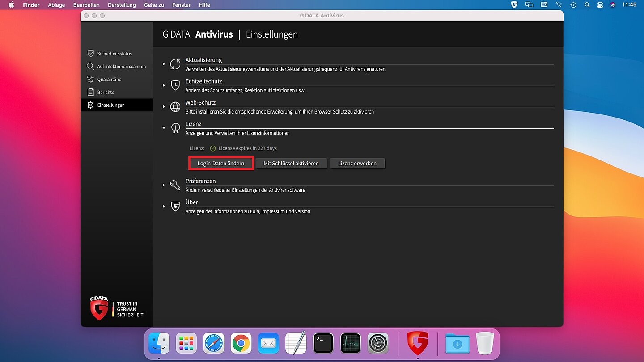Click the Präferenzen wrench icon
The height and width of the screenshot is (362, 644).
point(175,185)
